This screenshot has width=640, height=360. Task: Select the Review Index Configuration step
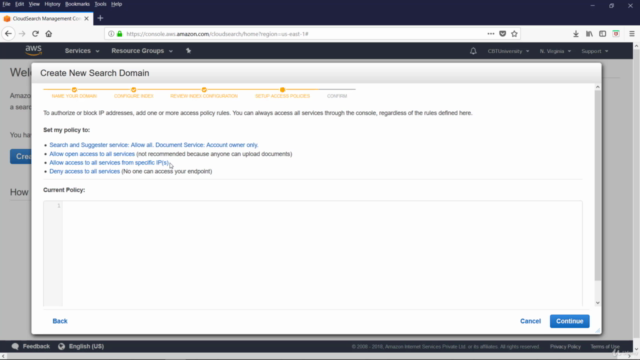coord(204,93)
